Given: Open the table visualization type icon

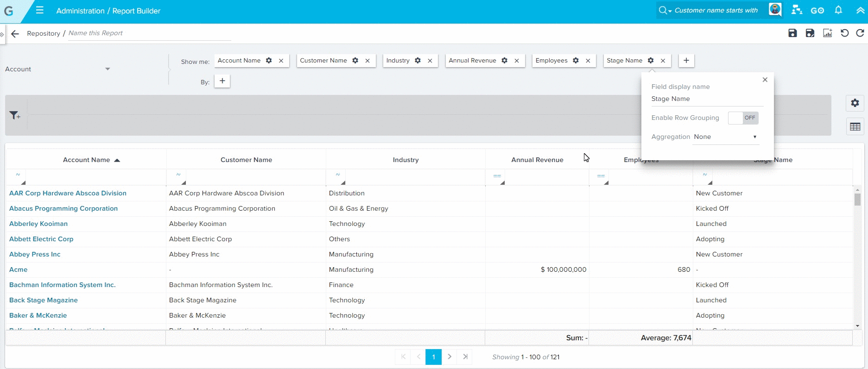Looking at the screenshot, I should (x=855, y=127).
